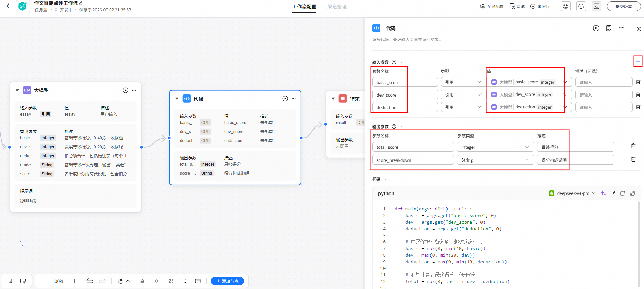Open value selector for basic_score reference
The width and height of the screenshot is (644, 289).
click(529, 82)
